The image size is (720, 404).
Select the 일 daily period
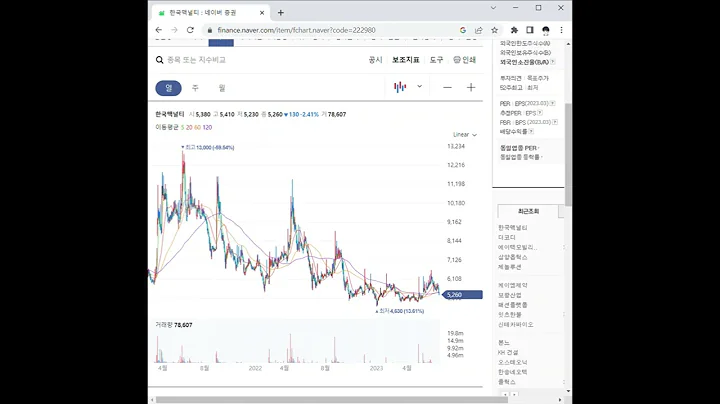pyautogui.click(x=169, y=88)
